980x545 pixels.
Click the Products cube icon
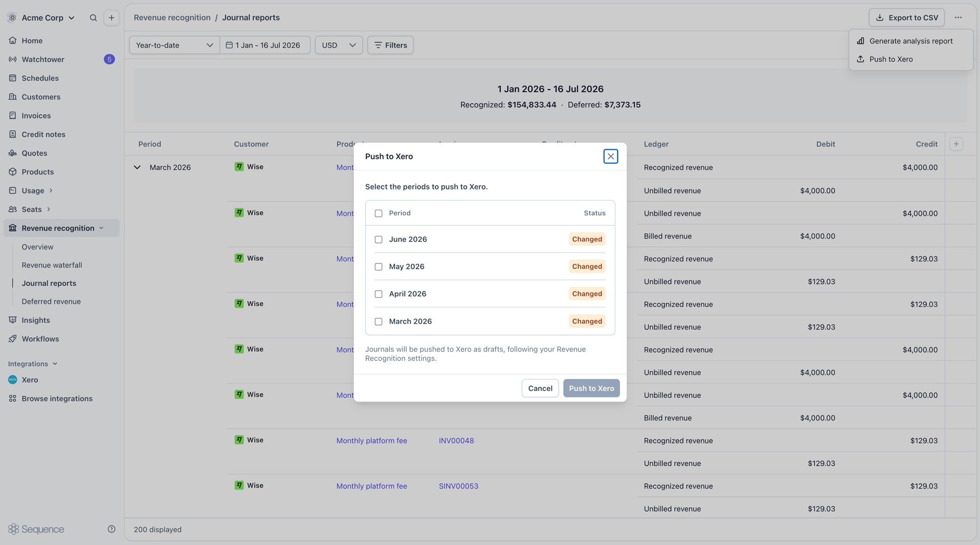point(13,172)
